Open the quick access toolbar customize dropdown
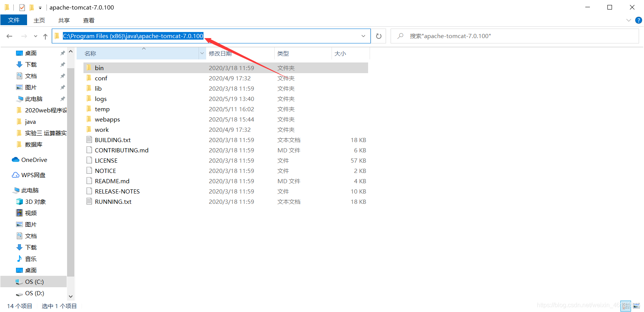Image resolution: width=644 pixels, height=312 pixels. [x=40, y=8]
